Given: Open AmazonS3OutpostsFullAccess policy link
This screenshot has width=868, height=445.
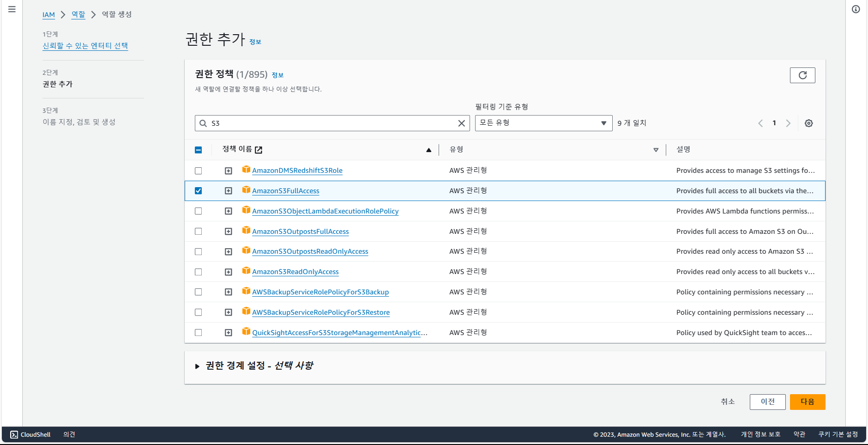Looking at the screenshot, I should point(301,232).
